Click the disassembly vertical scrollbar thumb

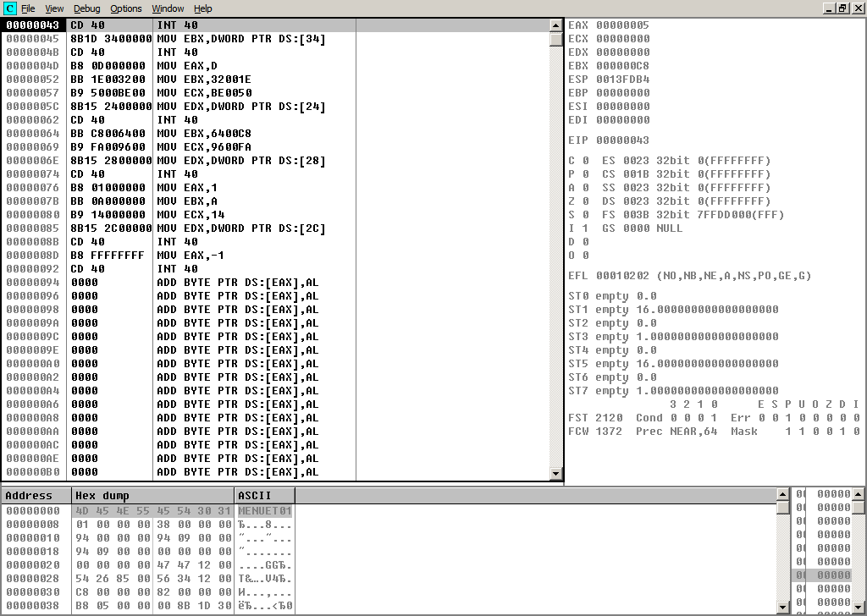[x=555, y=39]
